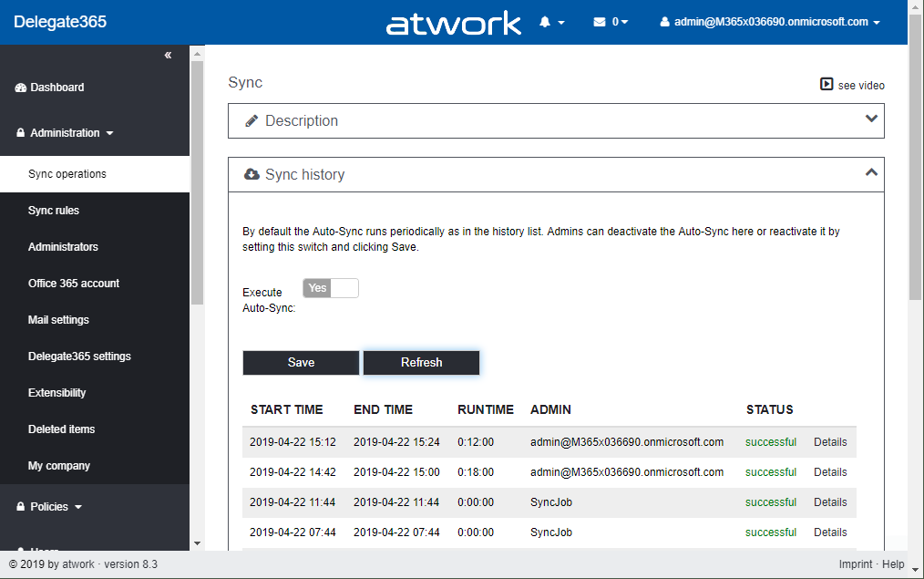The width and height of the screenshot is (924, 579).
Task: Click the page scrollbar thumb
Action: (x=915, y=156)
